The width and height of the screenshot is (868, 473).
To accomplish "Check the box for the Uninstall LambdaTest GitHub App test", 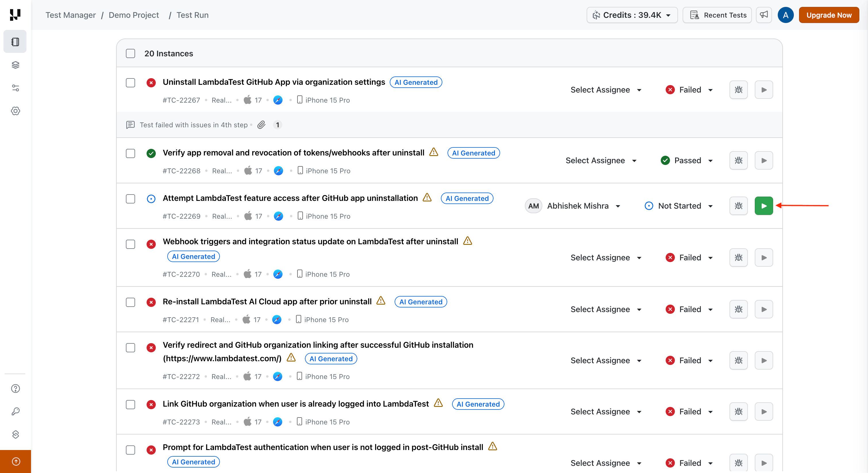I will coord(130,83).
